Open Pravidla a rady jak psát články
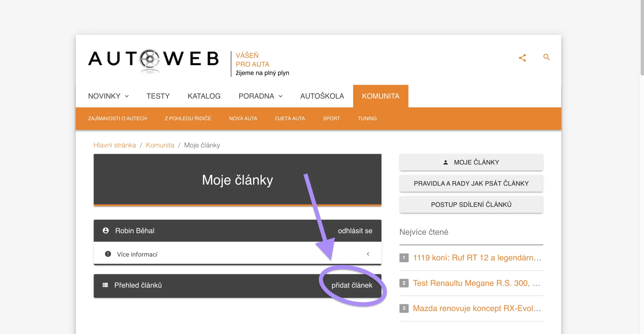The height and width of the screenshot is (334, 644). coord(471,183)
